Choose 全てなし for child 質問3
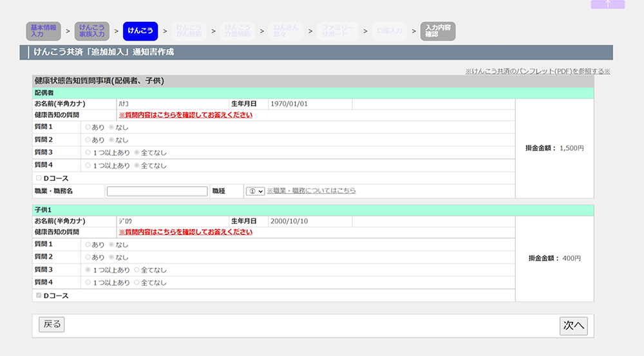 pyautogui.click(x=137, y=270)
